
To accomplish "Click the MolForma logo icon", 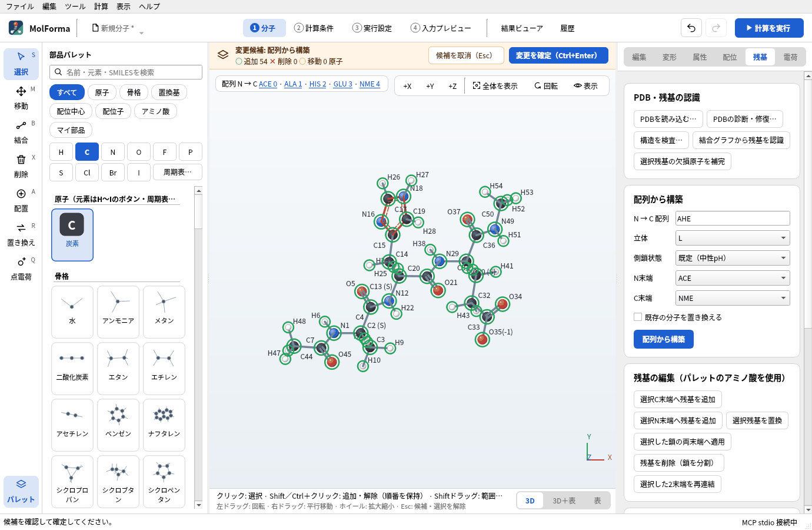I will click(16, 28).
